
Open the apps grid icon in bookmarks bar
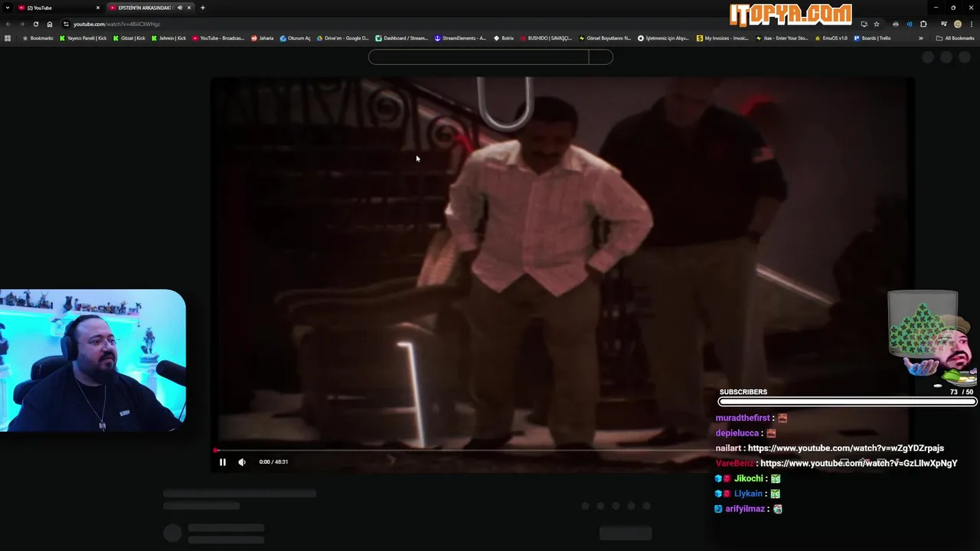point(8,37)
